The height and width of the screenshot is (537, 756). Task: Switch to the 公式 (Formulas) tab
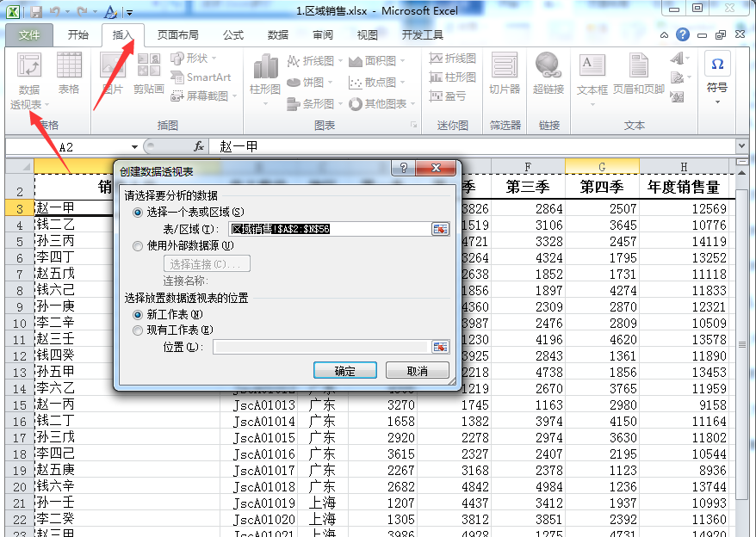(233, 35)
